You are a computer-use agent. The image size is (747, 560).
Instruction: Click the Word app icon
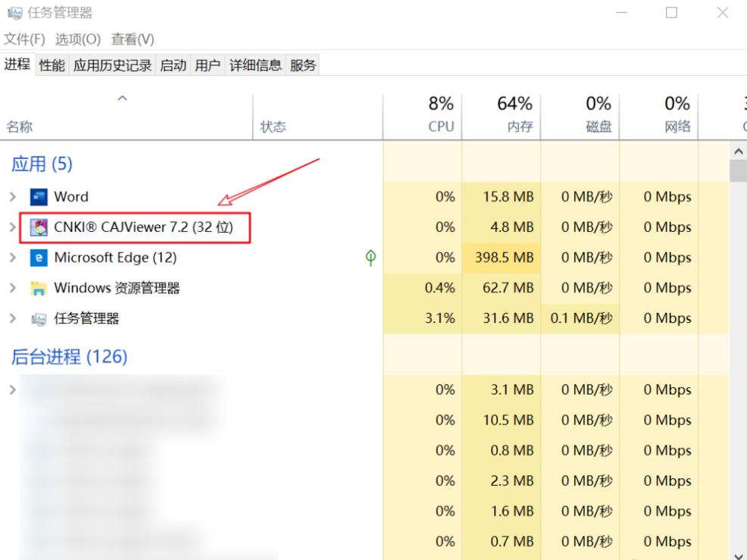[39, 197]
